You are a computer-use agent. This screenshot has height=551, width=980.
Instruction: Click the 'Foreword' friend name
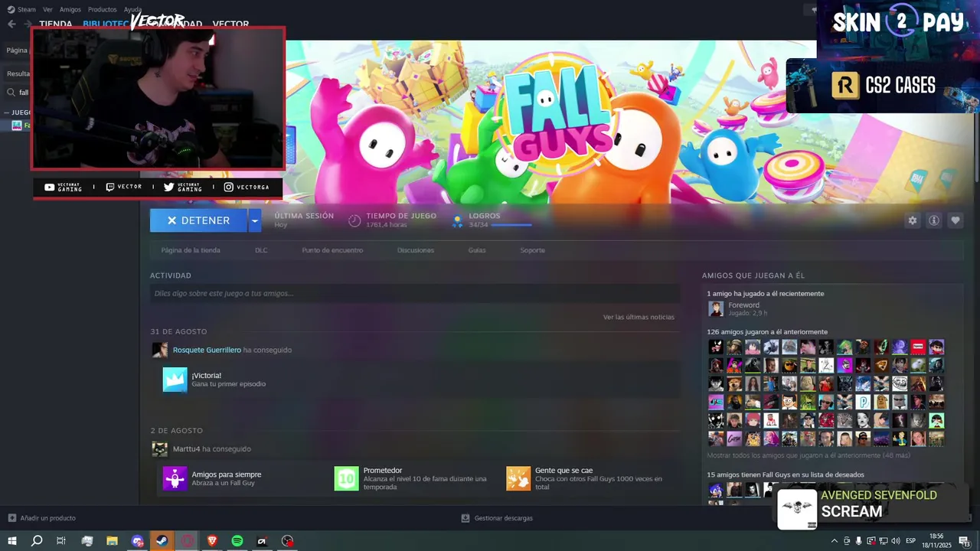(x=743, y=305)
